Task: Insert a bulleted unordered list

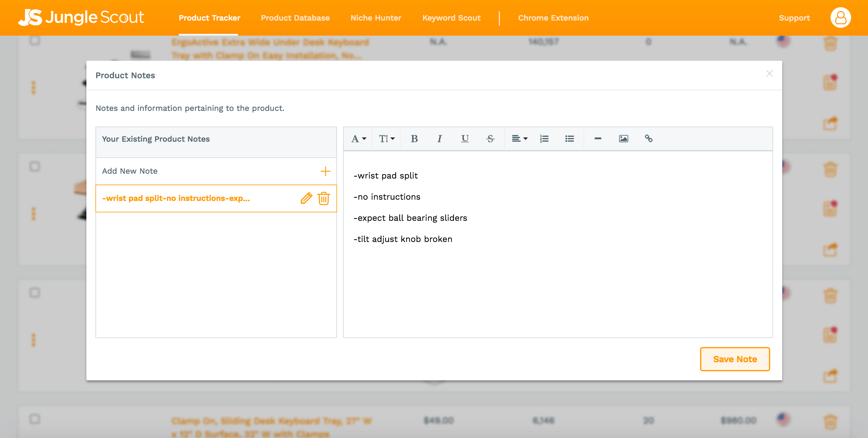Action: pos(570,138)
